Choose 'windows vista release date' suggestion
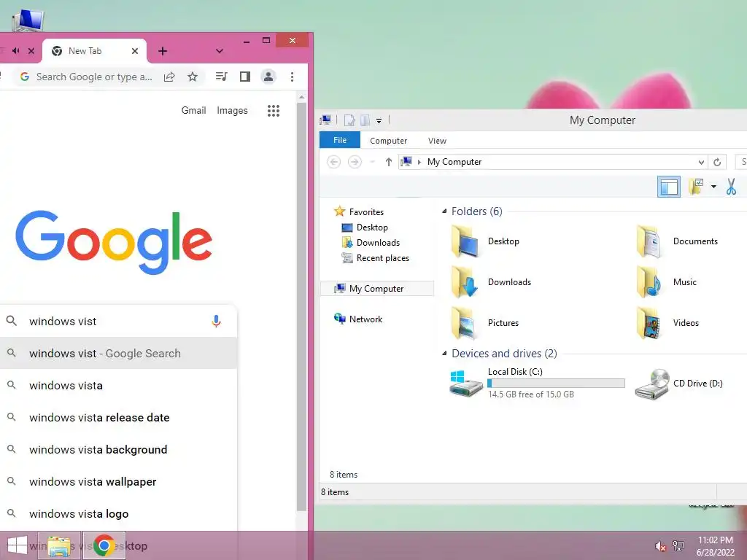The image size is (747, 560). [x=119, y=418]
